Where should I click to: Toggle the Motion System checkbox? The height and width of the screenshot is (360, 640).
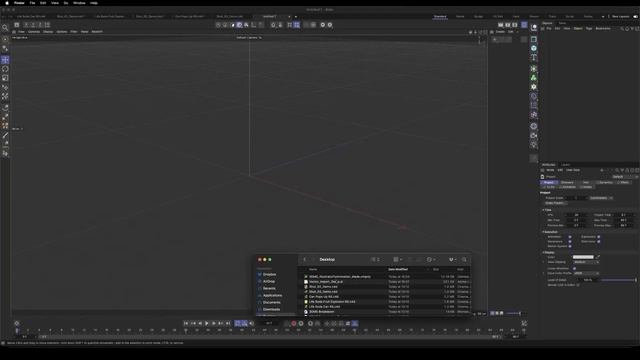click(570, 247)
